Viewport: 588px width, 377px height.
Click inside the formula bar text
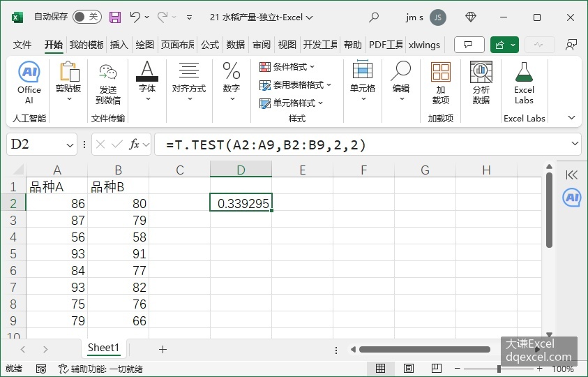point(266,145)
